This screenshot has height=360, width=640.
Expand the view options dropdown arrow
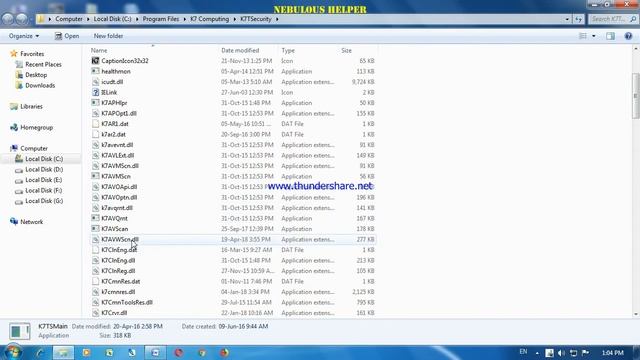(x=593, y=36)
